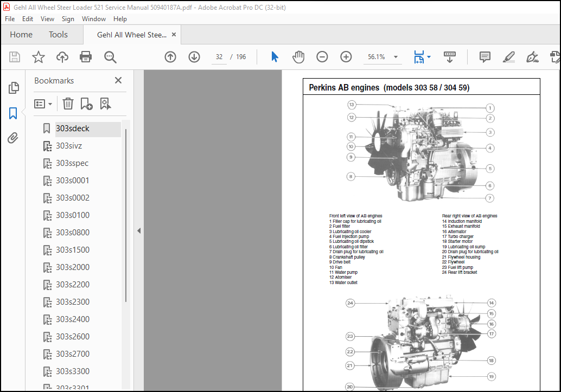
Task: Add a comment note
Action: 485,57
